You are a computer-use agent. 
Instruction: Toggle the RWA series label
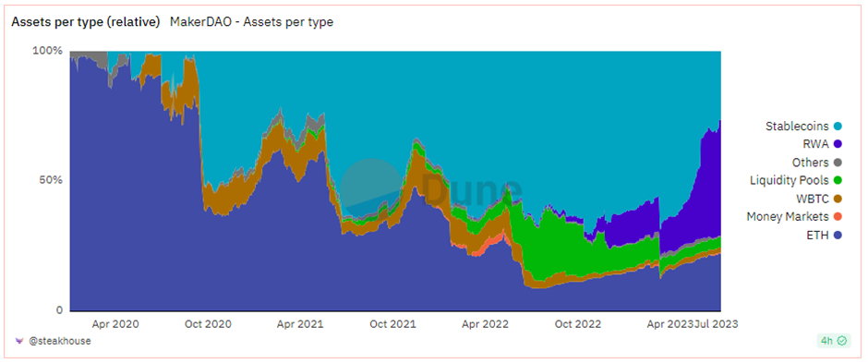pyautogui.click(x=817, y=144)
